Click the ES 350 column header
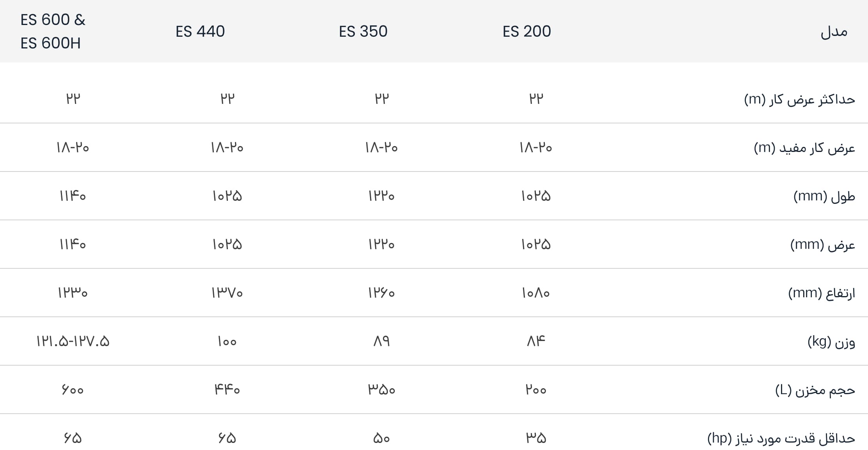The width and height of the screenshot is (868, 450). pos(363,31)
